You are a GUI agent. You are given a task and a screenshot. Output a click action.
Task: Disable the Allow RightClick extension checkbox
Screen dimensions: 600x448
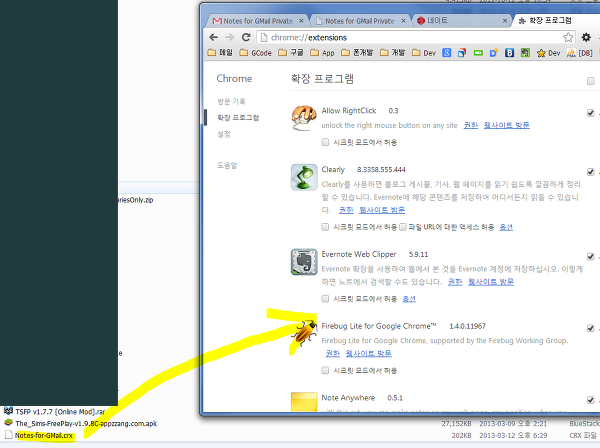click(590, 113)
